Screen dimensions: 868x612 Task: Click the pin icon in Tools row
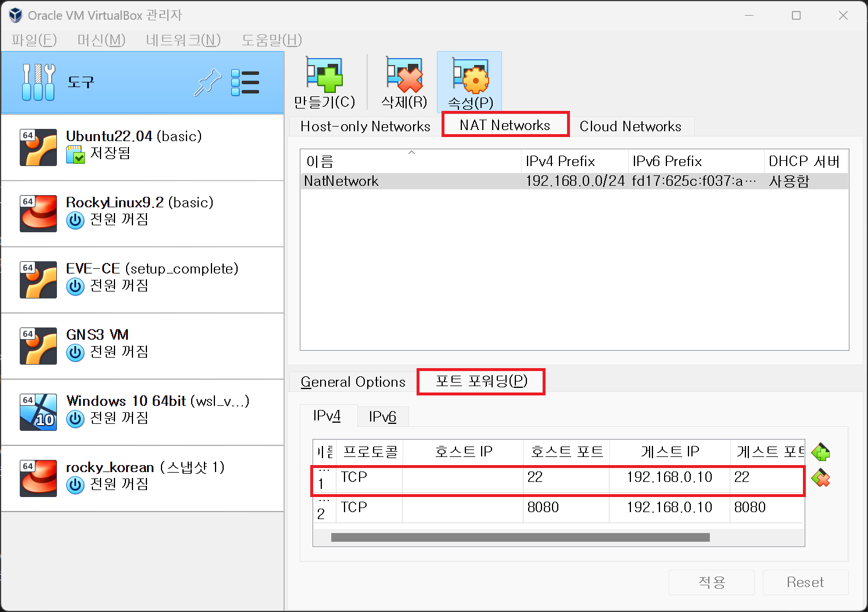pos(207,82)
